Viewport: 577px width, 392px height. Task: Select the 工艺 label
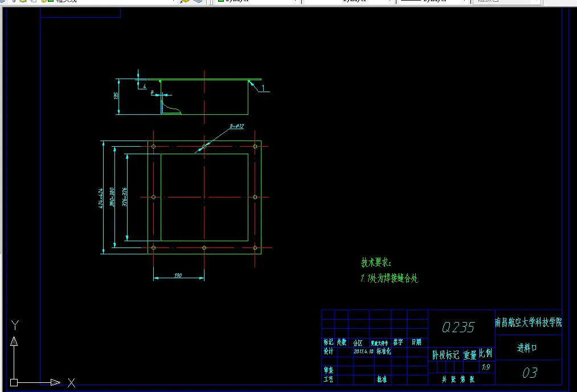(328, 379)
